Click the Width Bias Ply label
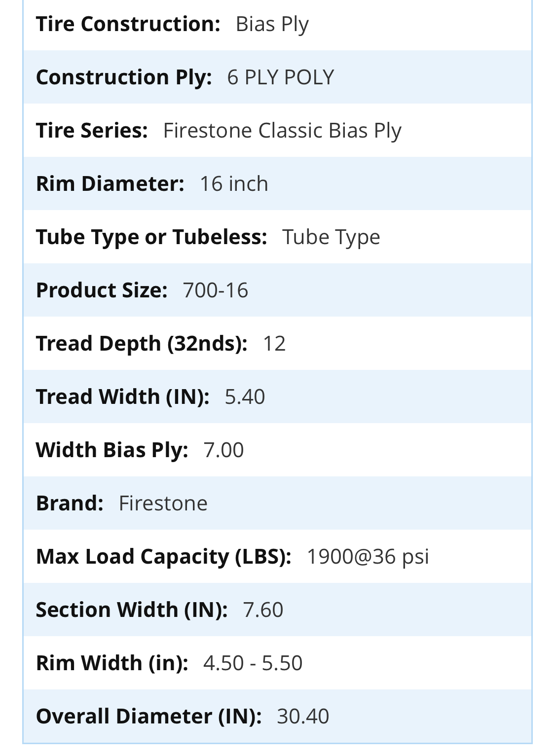555x756 pixels. pyautogui.click(x=112, y=450)
